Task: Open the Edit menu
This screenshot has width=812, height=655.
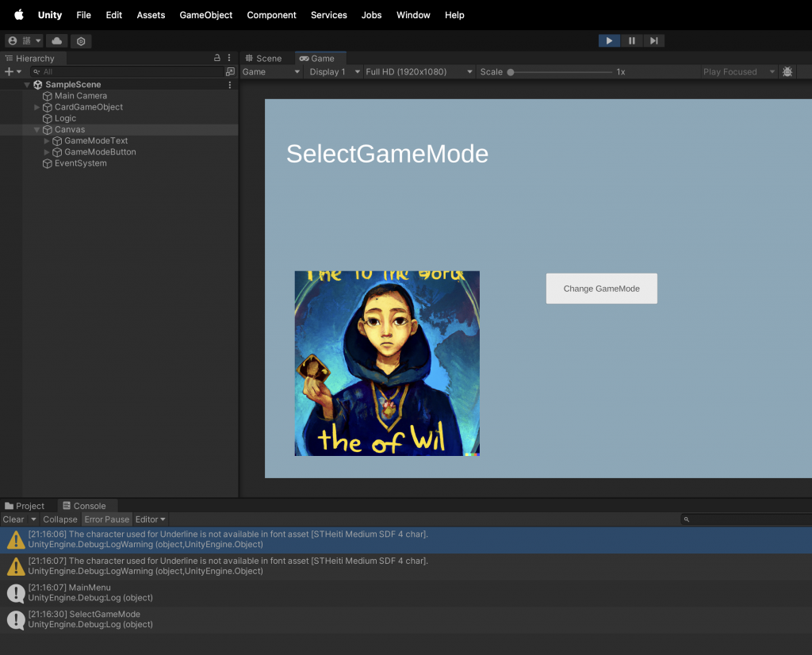Action: (114, 15)
